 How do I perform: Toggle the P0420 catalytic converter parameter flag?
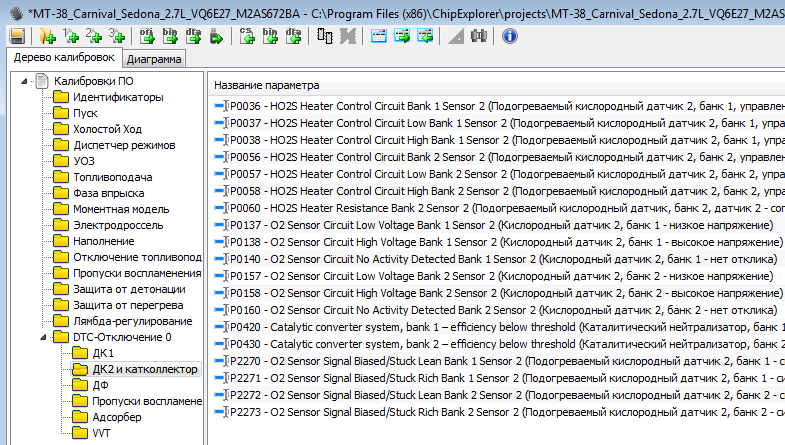coord(222,327)
